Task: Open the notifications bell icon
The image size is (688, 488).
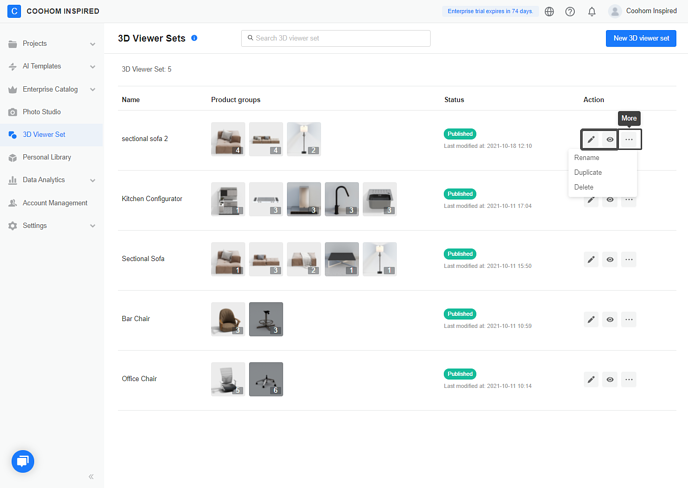Action: pyautogui.click(x=592, y=12)
